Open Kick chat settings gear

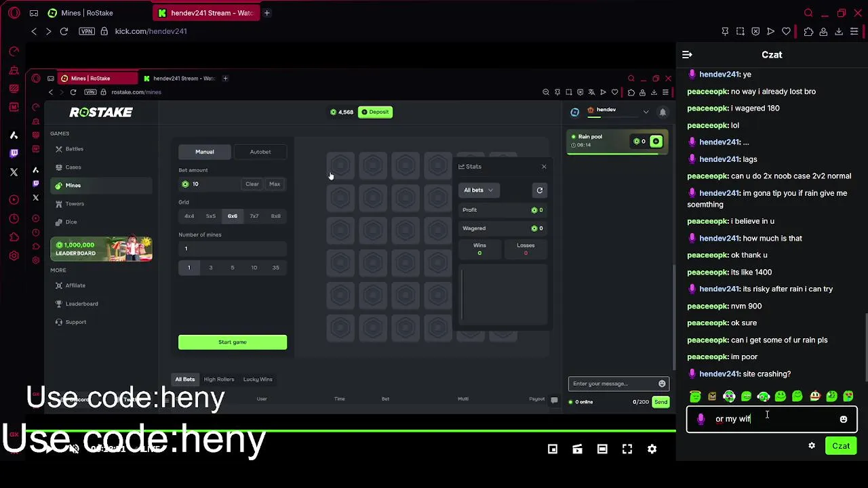click(x=812, y=446)
